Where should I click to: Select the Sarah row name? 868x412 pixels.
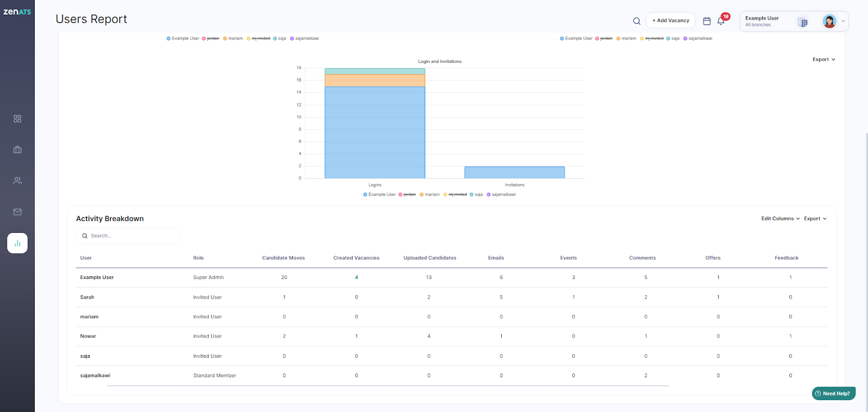click(x=87, y=297)
